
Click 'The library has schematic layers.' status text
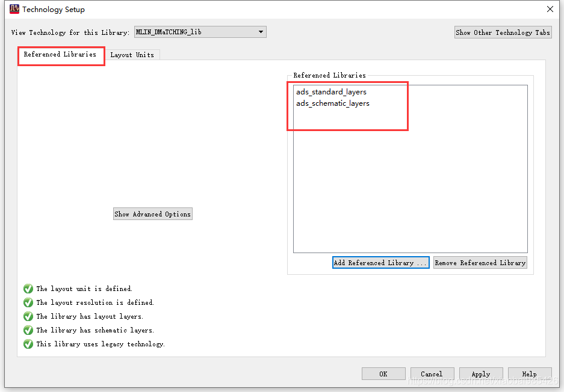coord(95,330)
